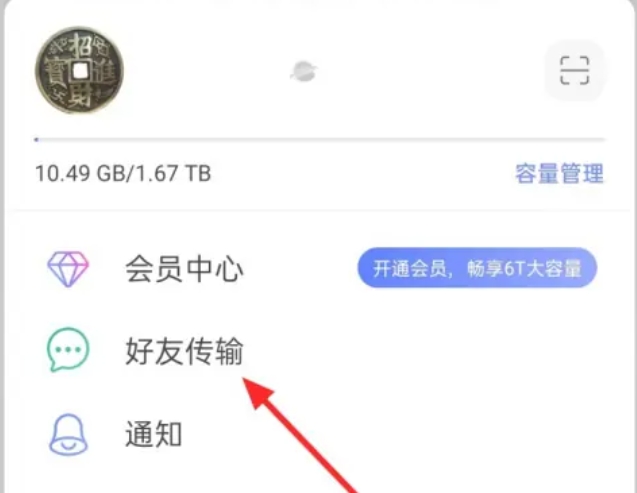
Task: Click the red arrow annotation tip
Action: (x=245, y=380)
